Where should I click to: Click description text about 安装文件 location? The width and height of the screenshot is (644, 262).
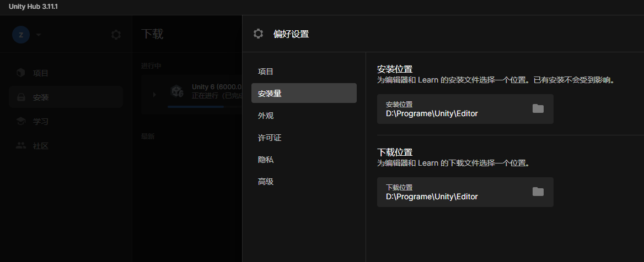pyautogui.click(x=497, y=80)
